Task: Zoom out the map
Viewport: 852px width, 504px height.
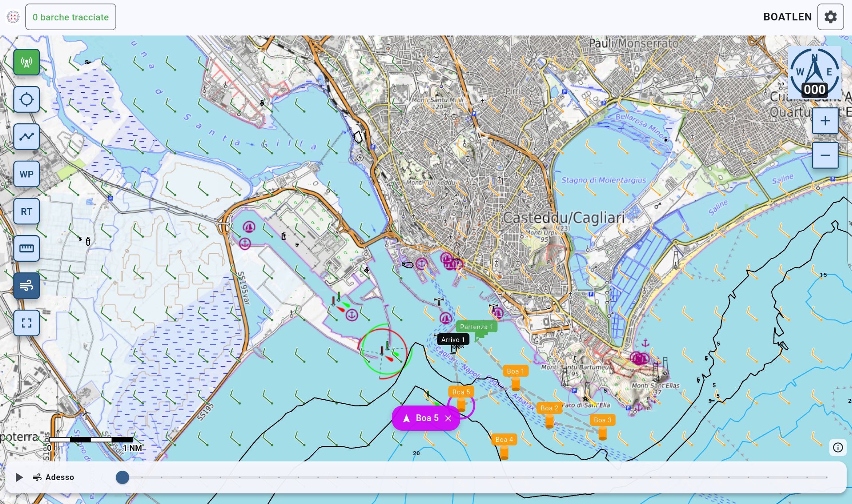Action: coord(825,155)
